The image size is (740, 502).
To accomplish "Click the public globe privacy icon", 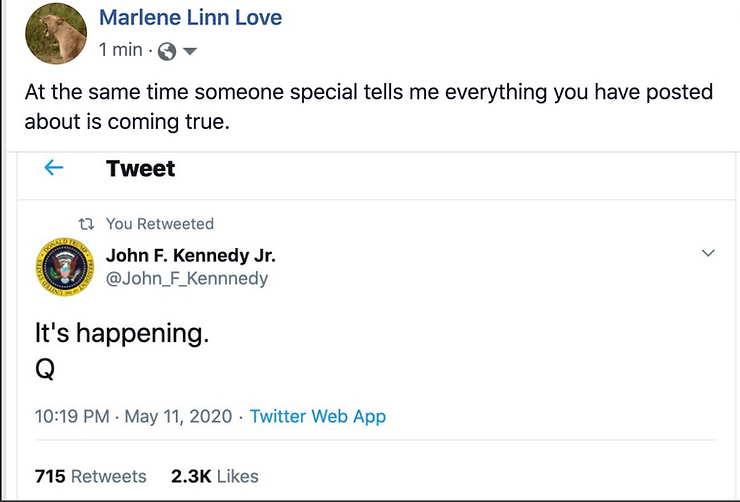I will click(168, 50).
